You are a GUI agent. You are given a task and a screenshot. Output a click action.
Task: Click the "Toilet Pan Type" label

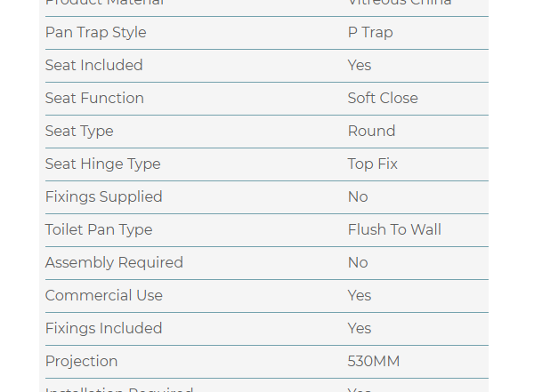99,230
